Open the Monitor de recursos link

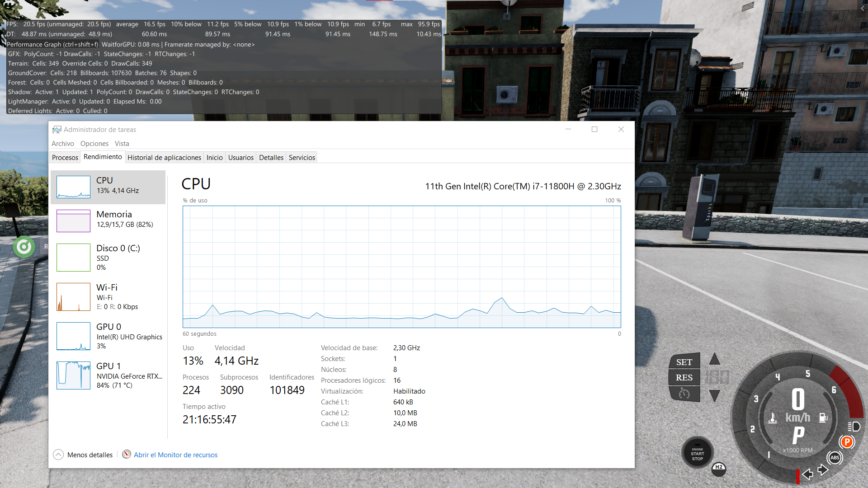pos(175,455)
